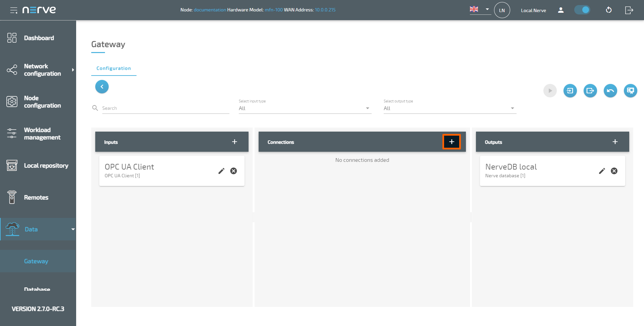The image size is (644, 326).
Task: Switch to the Configuration tab
Action: point(114,68)
